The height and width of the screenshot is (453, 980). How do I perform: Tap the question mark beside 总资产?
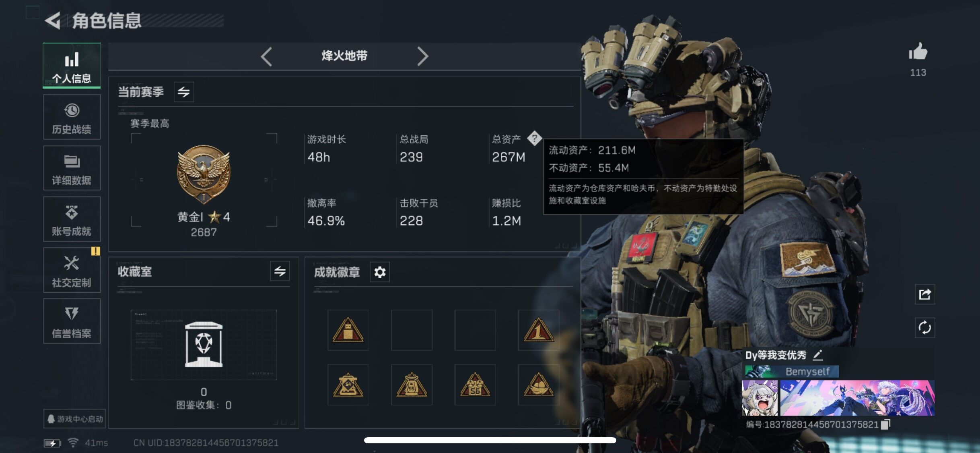pos(534,139)
